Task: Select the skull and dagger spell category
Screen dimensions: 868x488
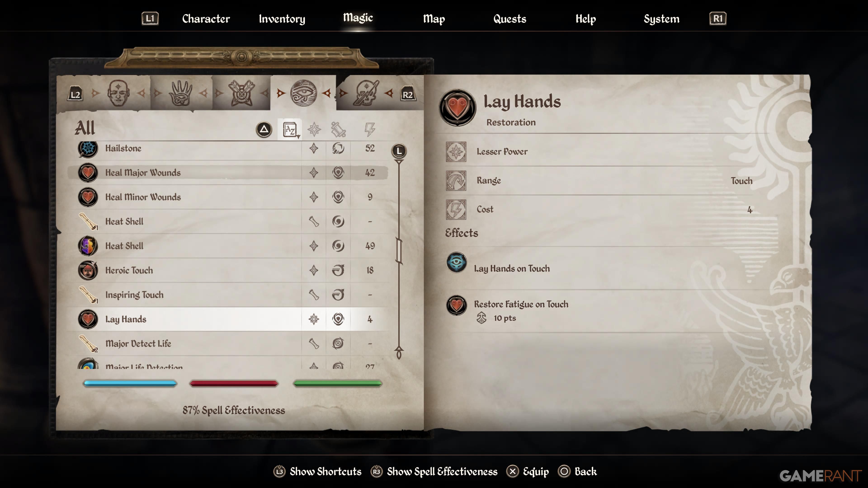Action: pos(366,93)
